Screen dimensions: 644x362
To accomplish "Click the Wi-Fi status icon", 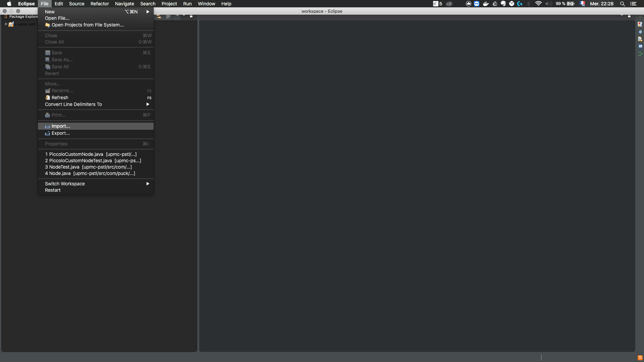I will click(538, 4).
